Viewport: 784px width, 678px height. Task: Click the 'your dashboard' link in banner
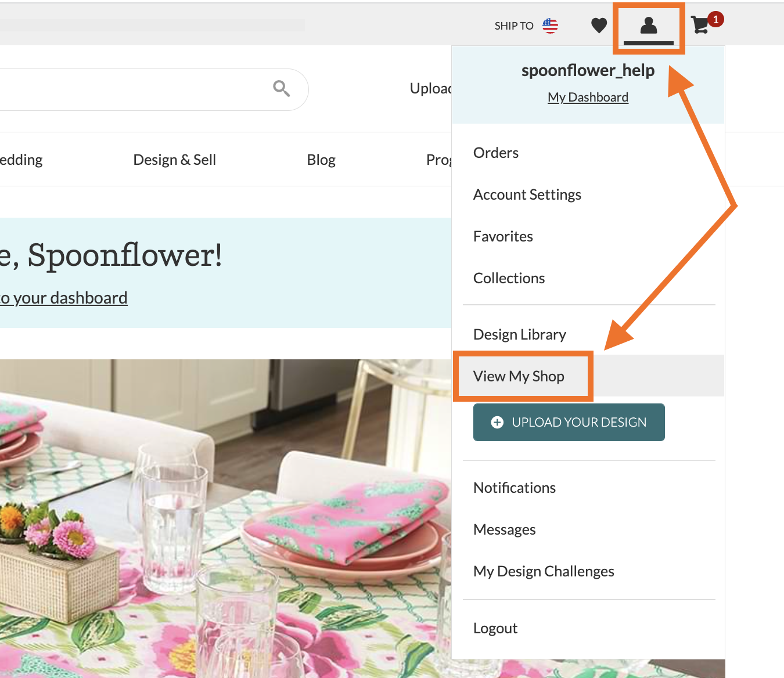(x=64, y=298)
